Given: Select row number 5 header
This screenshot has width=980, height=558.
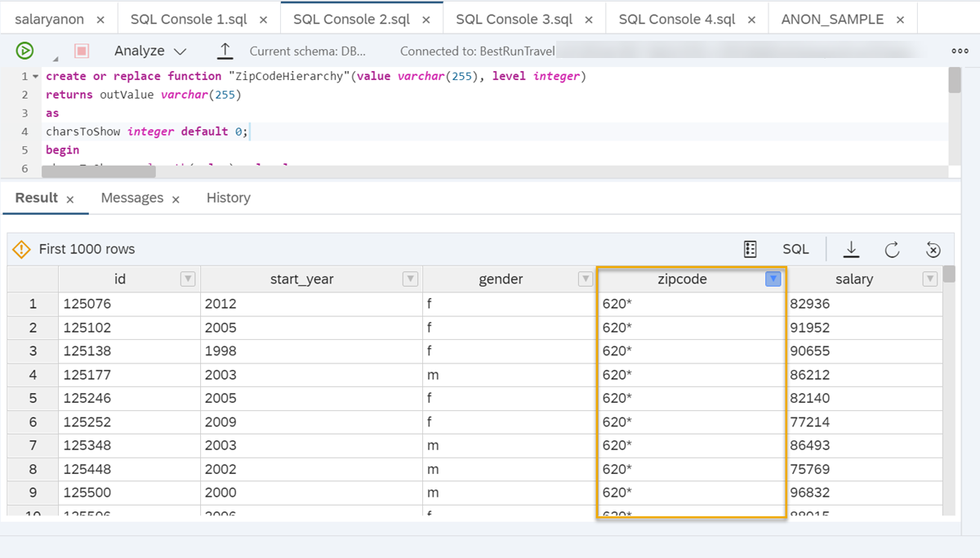Looking at the screenshot, I should coord(33,399).
